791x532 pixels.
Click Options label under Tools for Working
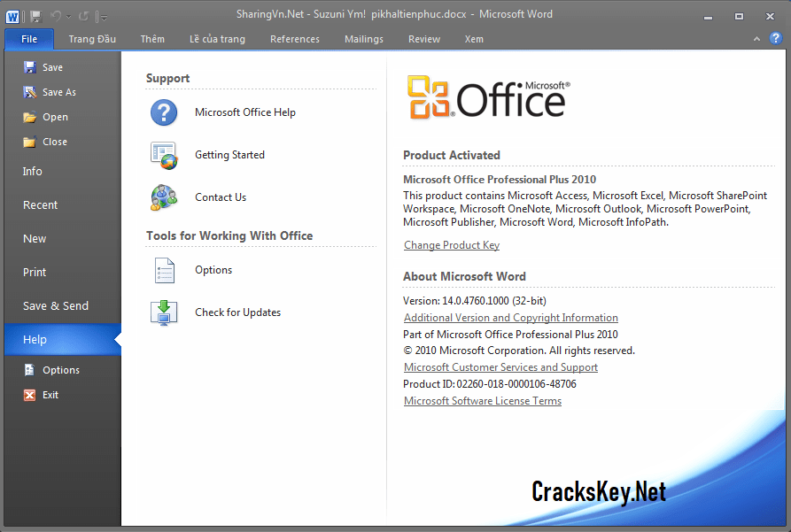213,270
